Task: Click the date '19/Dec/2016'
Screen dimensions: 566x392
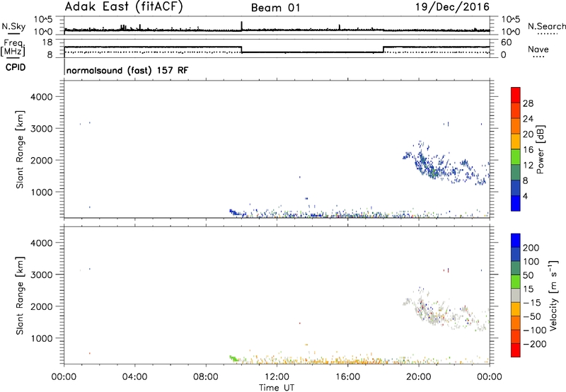Action: point(452,7)
